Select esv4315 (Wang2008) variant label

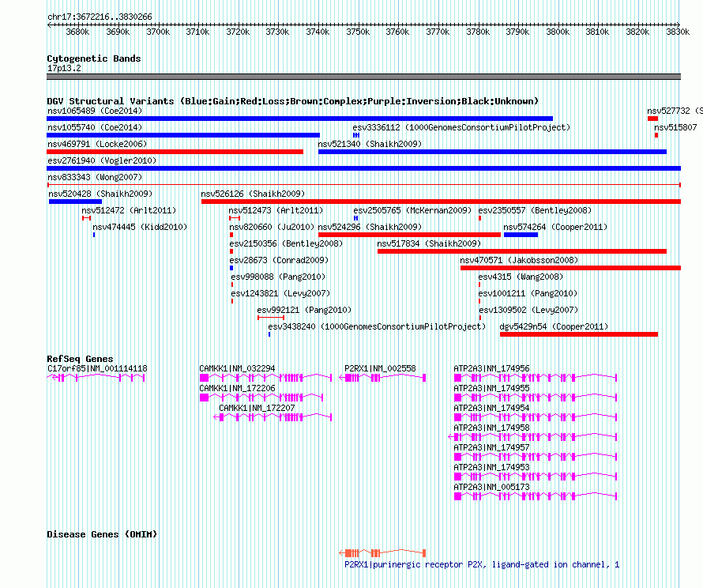[x=521, y=277]
